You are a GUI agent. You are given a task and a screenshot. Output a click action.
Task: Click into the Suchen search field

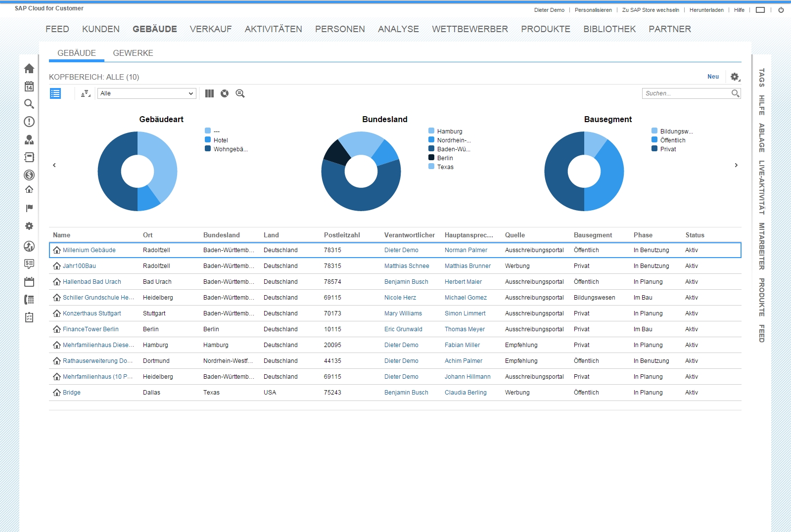tap(686, 93)
